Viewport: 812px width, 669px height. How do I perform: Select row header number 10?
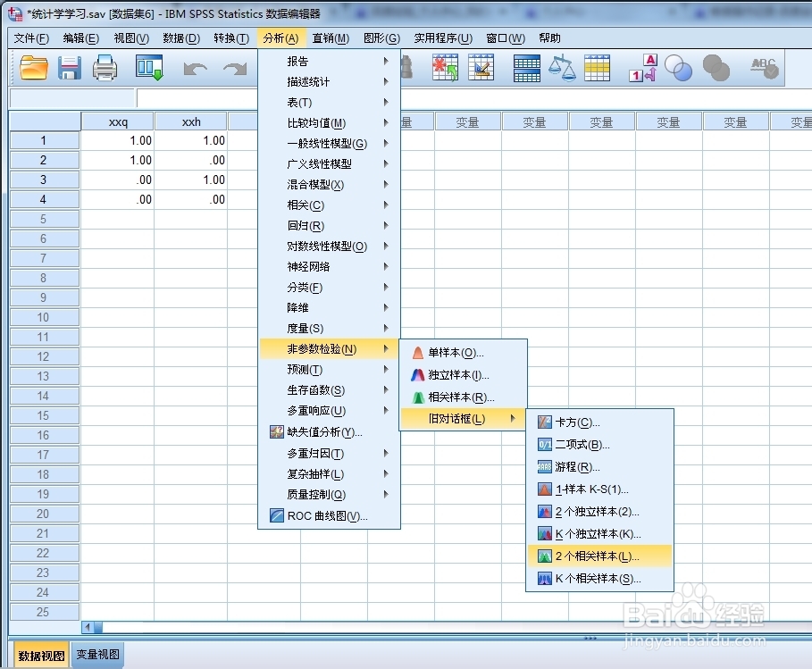(44, 317)
